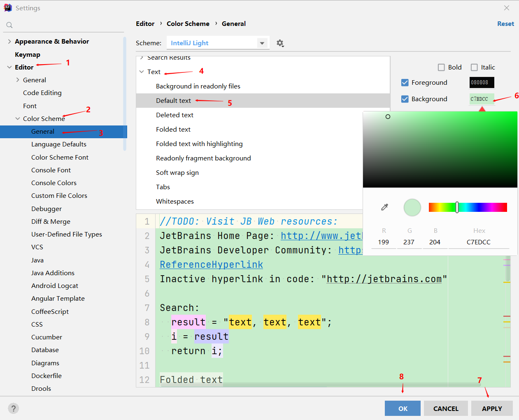Screen dimensions: 519x420
Task: Collapse the Editor tree node
Action: coord(9,67)
